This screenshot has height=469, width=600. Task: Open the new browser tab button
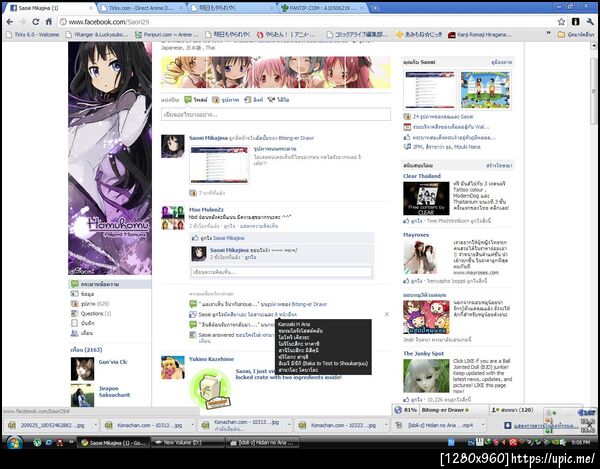(x=376, y=8)
